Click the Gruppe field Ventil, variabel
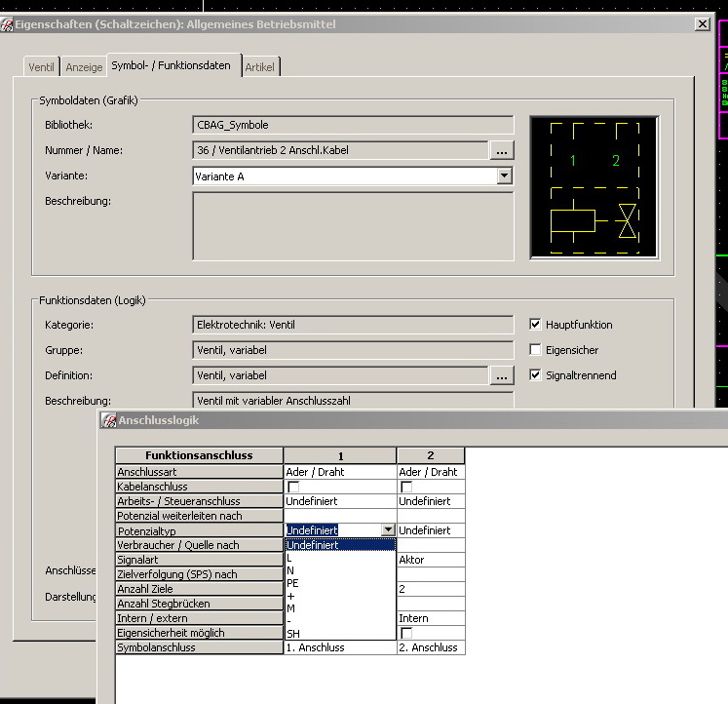The image size is (728, 704). coord(353,350)
